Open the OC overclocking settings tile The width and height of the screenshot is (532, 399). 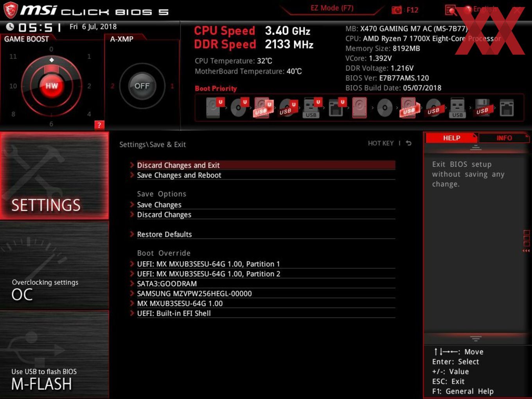(54, 266)
